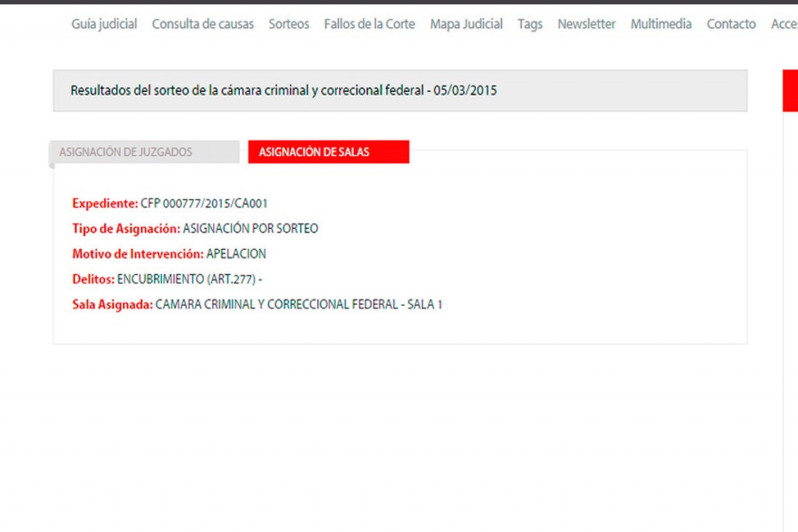The width and height of the screenshot is (798, 532).
Task: Click the assigned SALA 1 chamber text
Action: click(x=298, y=304)
